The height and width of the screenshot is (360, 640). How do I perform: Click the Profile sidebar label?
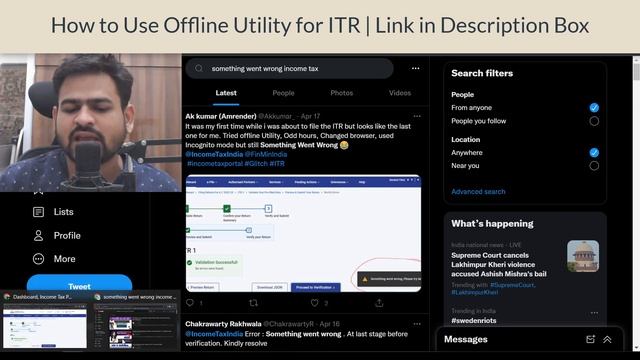67,236
